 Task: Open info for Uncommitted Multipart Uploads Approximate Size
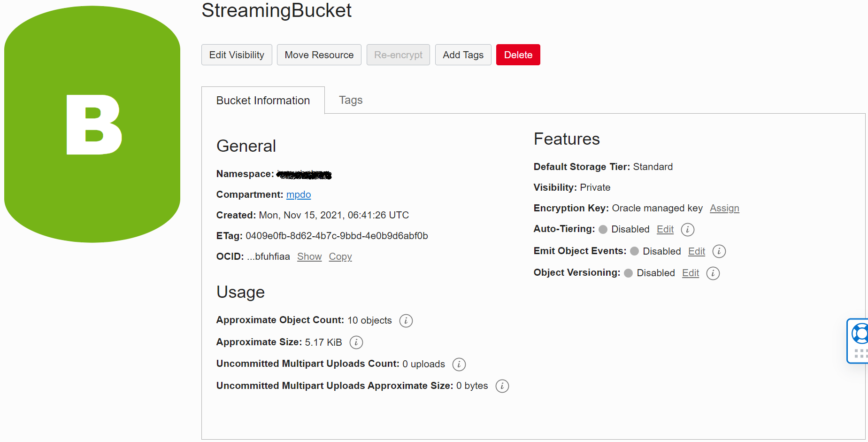502,386
